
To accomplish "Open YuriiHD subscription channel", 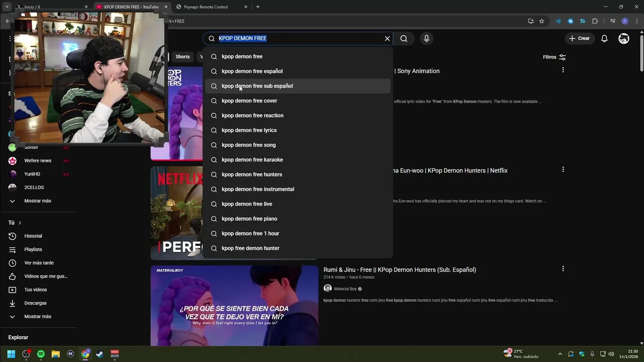I will click(x=32, y=174).
